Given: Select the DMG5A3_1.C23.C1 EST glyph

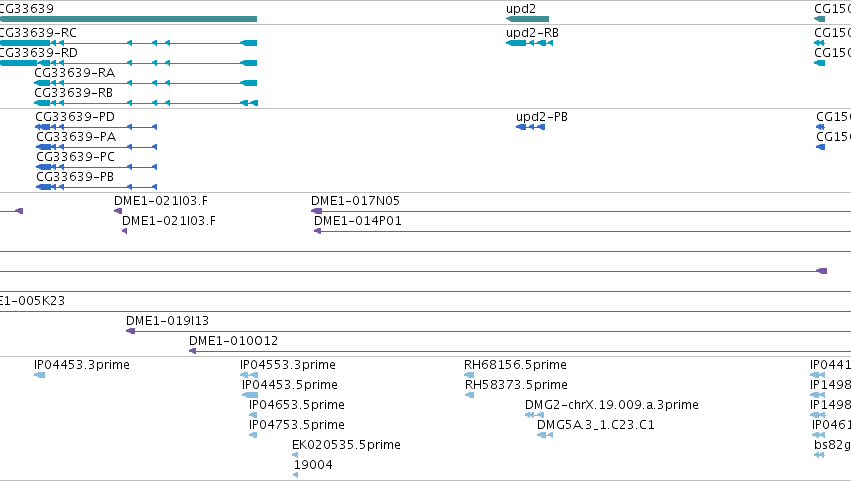Looking at the screenshot, I should (x=545, y=435).
